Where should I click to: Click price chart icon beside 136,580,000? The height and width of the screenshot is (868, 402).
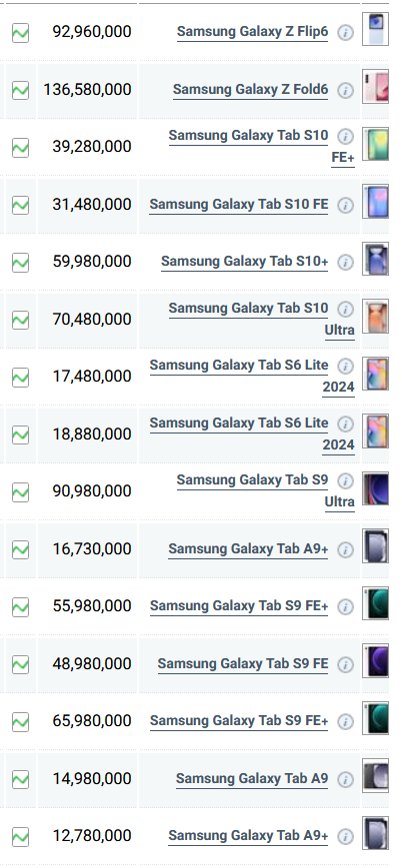pyautogui.click(x=21, y=90)
